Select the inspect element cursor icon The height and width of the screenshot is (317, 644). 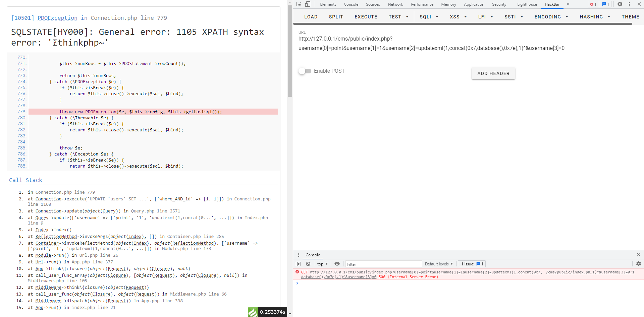click(x=298, y=4)
